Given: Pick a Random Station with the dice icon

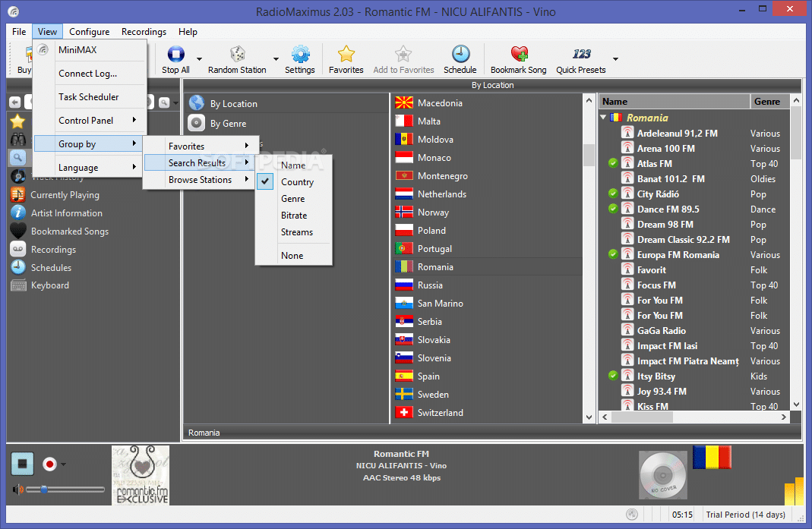Looking at the screenshot, I should pos(237,54).
